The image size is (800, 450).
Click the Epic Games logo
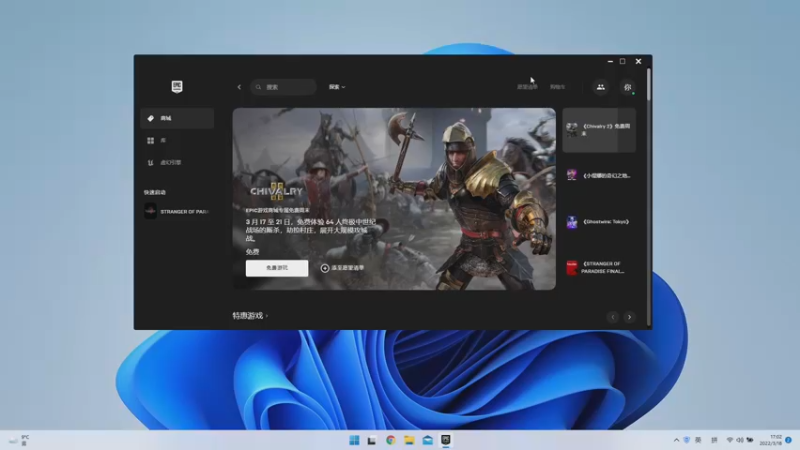click(177, 87)
